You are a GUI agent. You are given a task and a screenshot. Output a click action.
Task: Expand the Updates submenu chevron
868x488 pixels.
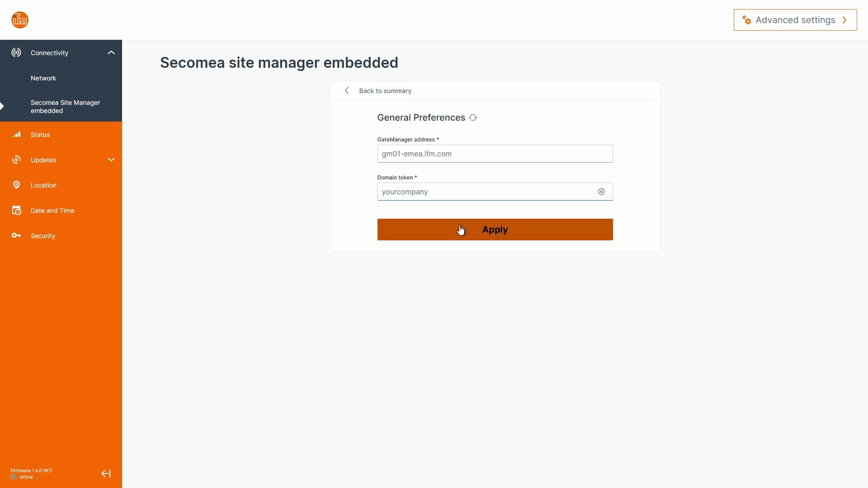click(111, 160)
